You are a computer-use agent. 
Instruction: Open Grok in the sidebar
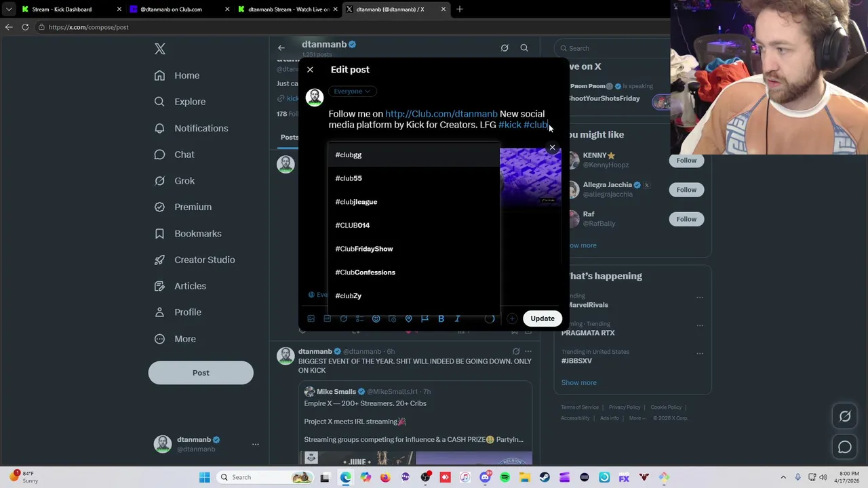click(x=174, y=181)
